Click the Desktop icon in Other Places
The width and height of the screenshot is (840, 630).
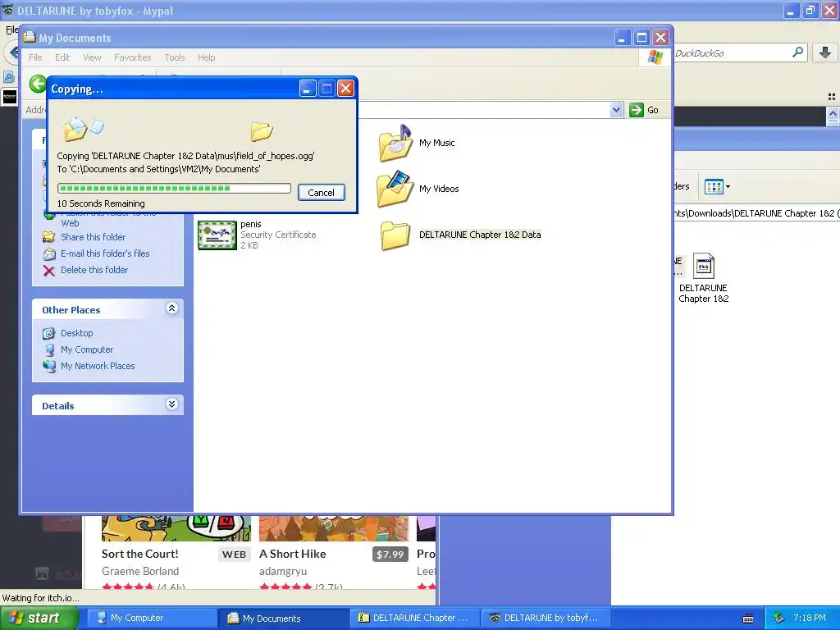coord(48,333)
